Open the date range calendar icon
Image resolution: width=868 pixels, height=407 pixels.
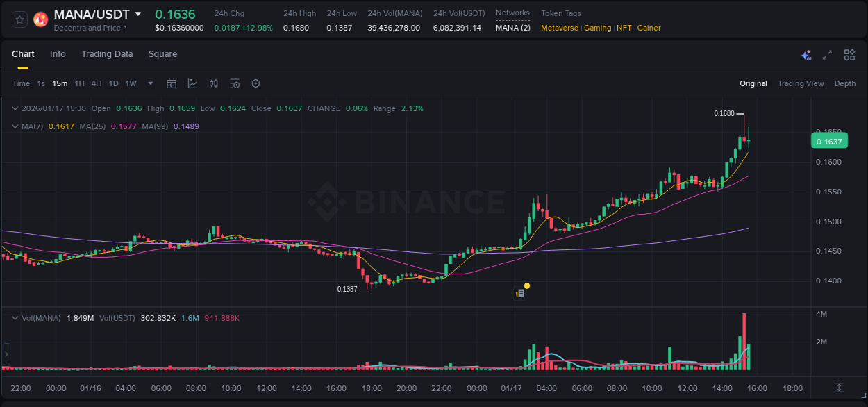point(172,83)
